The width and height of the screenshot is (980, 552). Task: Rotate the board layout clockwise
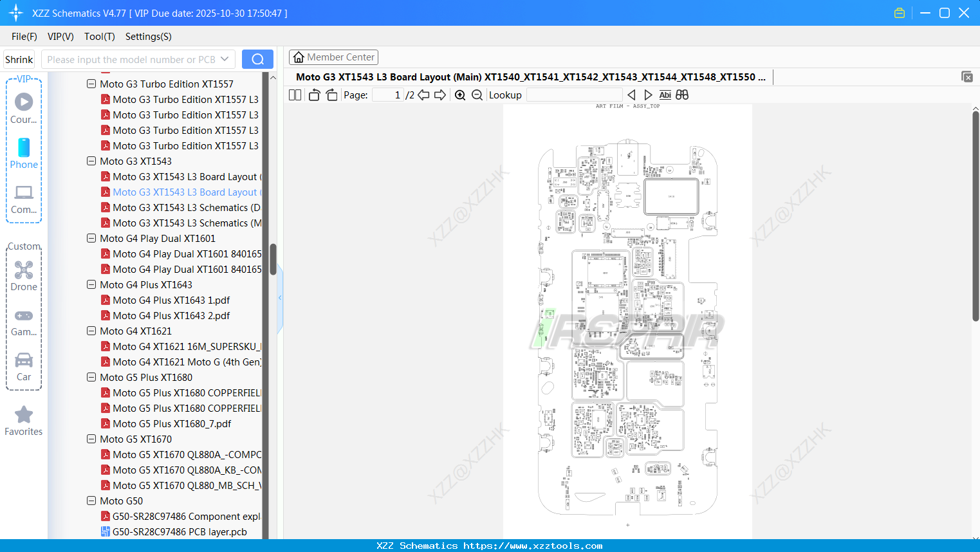click(331, 95)
